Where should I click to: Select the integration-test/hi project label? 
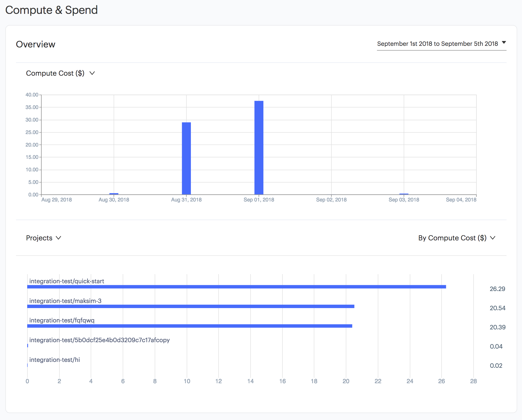coord(55,360)
